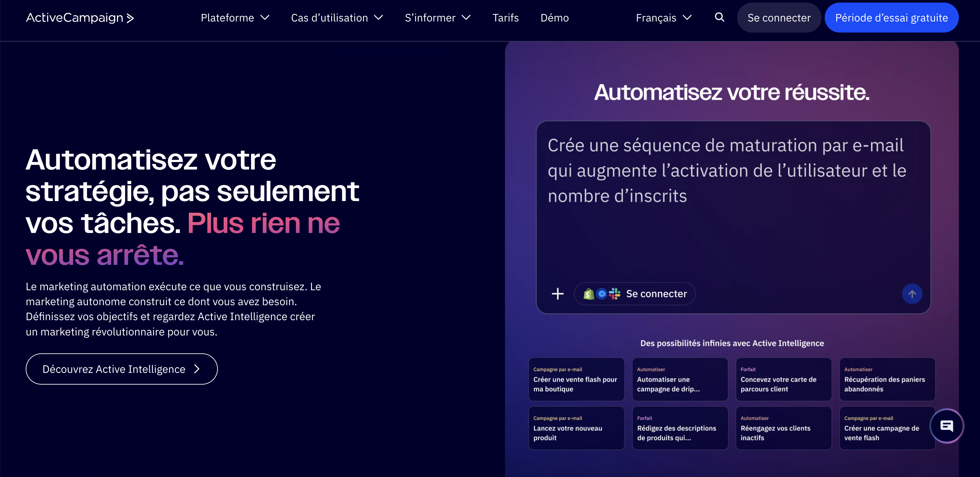Click the plus icon in the prompt box
Image resolution: width=980 pixels, height=477 pixels.
pos(557,293)
